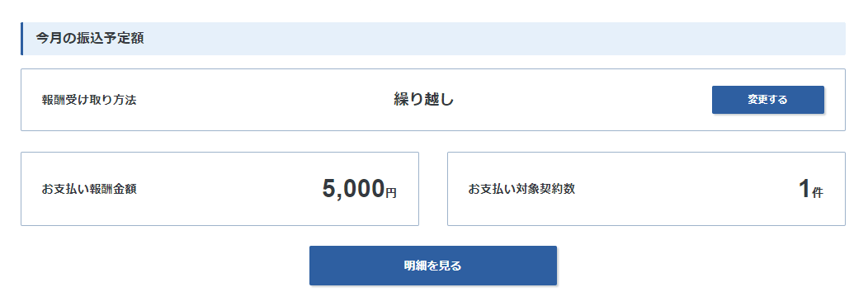The height and width of the screenshot is (306, 868).
Task: Click the 報酬受け取り方法 label
Action: (x=88, y=100)
